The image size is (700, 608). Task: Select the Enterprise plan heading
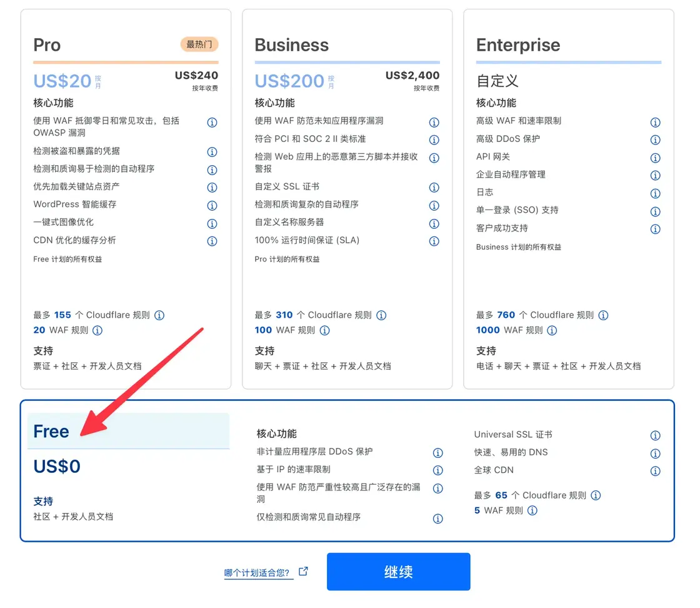pos(518,45)
